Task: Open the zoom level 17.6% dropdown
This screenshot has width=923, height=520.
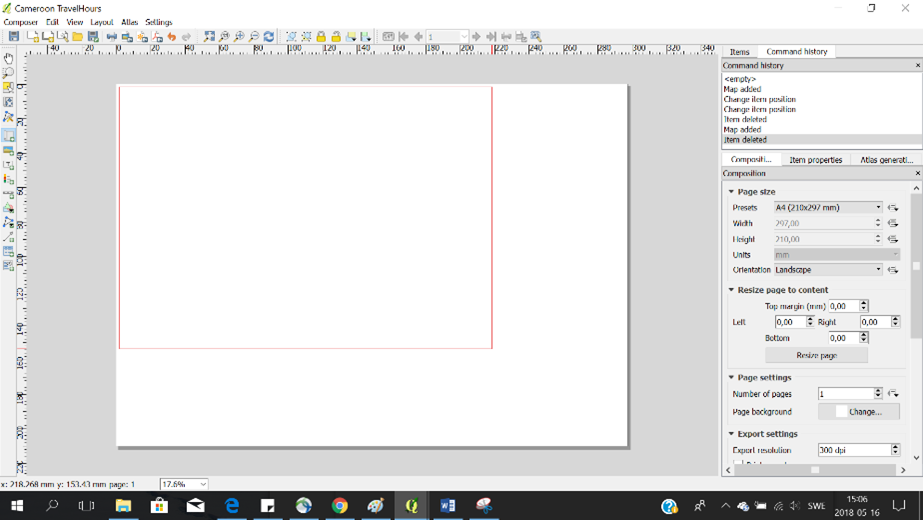Action: 184,484
